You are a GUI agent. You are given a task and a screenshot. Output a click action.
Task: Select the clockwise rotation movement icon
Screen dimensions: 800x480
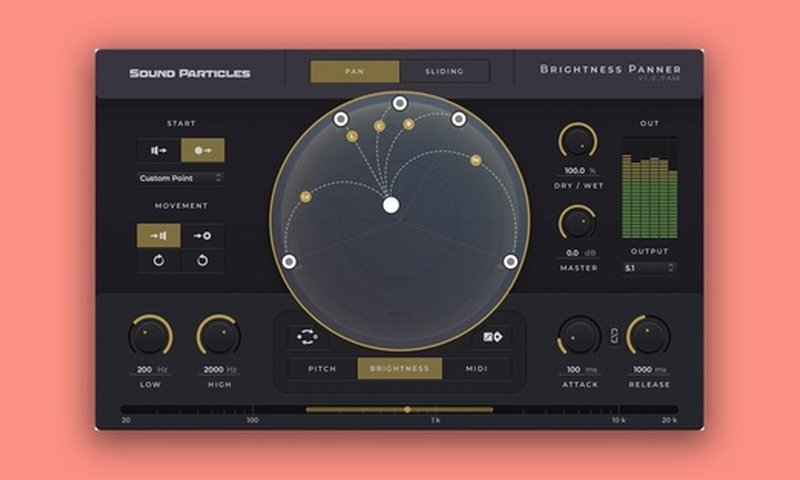point(203,260)
